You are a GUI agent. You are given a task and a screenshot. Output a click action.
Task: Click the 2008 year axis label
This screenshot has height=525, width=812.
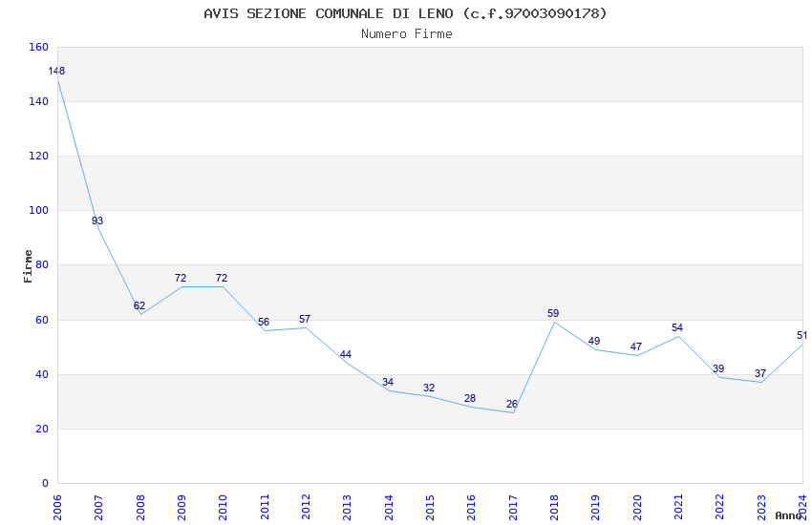[140, 508]
